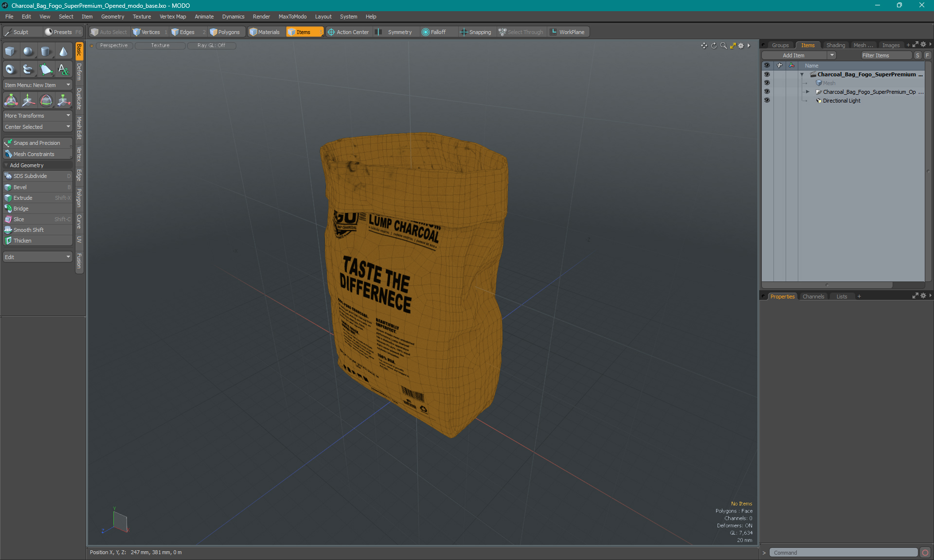934x560 pixels.
Task: Click the Items list horizontal scrollbar
Action: (x=827, y=285)
